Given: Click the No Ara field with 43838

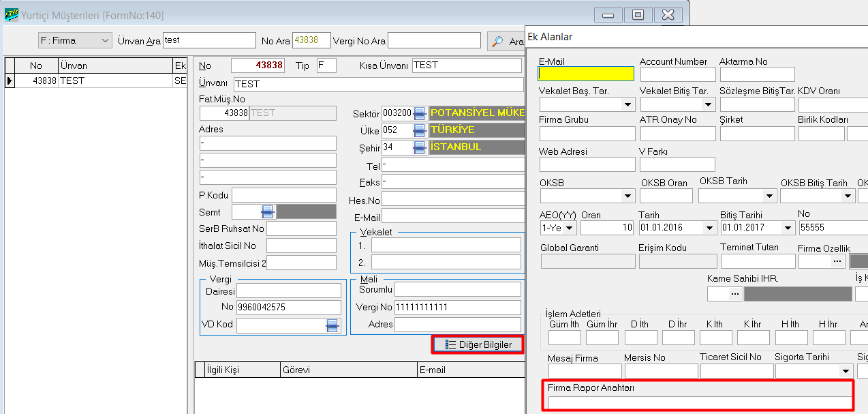Looking at the screenshot, I should click(311, 41).
